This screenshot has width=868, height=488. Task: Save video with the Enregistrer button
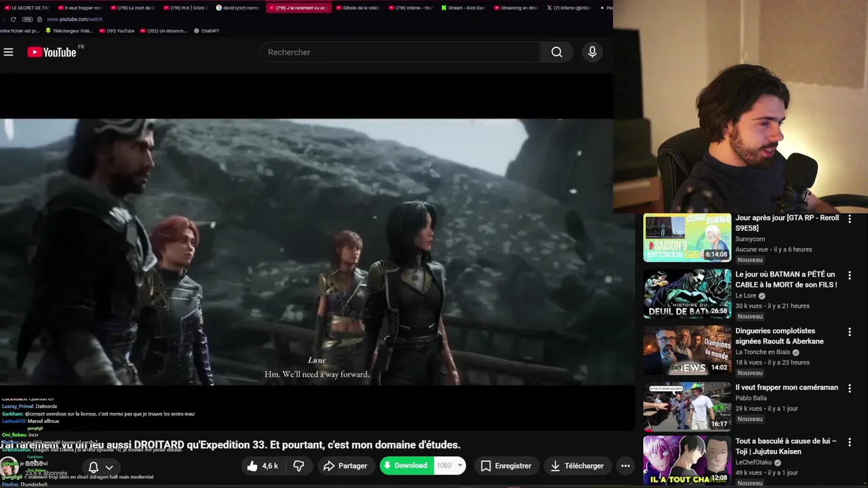tap(506, 466)
